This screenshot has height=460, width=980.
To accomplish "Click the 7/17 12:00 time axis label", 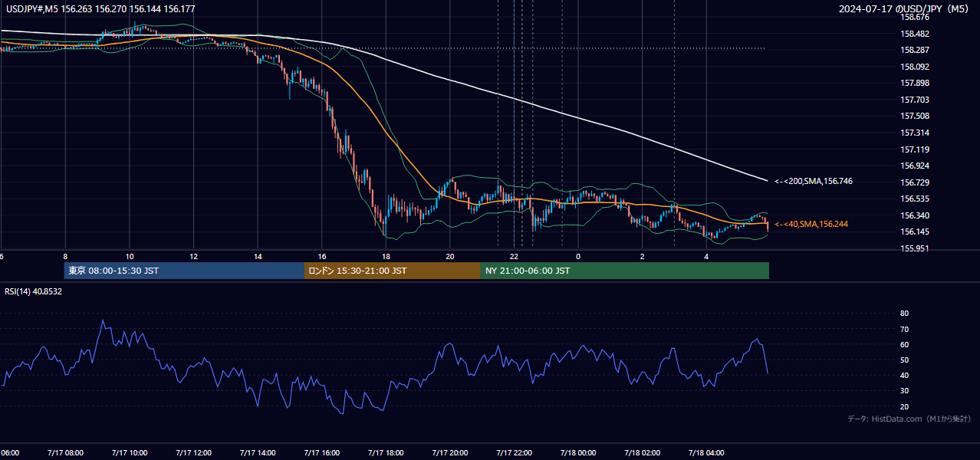I will tap(193, 452).
